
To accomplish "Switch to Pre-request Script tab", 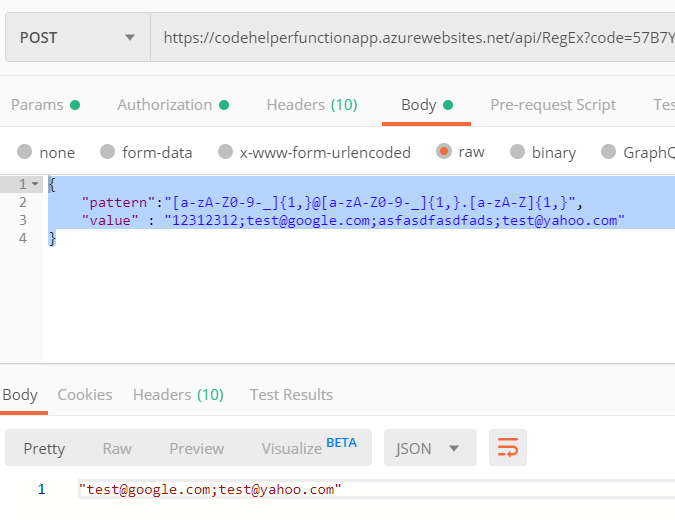I will pos(553,105).
